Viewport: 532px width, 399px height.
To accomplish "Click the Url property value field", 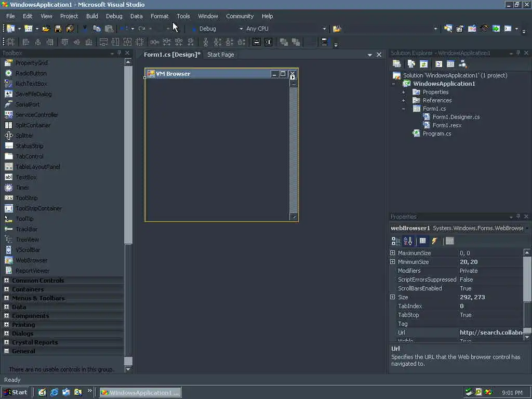I will pos(490,332).
